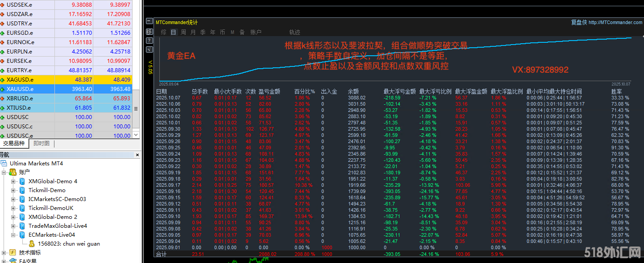Click the EA交易 icon at navigator bottom
The height and width of the screenshot is (263, 644).
13,261
